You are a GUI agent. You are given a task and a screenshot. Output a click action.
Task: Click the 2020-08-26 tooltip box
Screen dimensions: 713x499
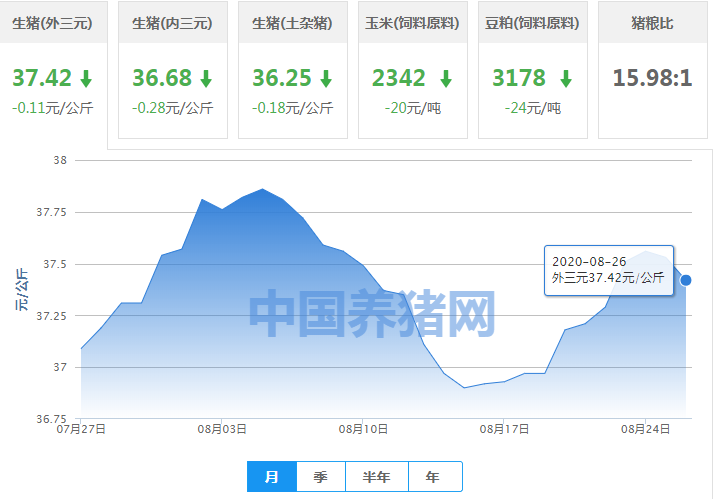[x=608, y=269]
